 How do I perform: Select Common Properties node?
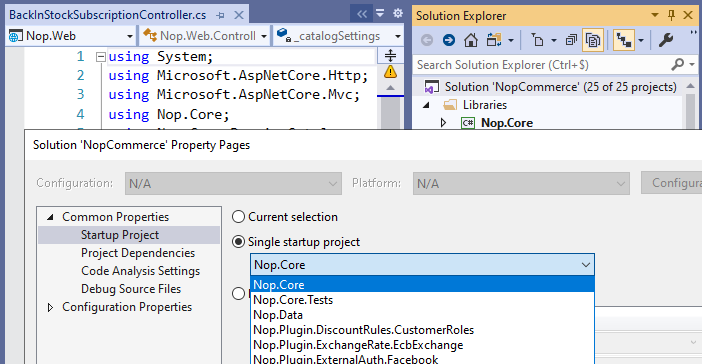pyautogui.click(x=116, y=217)
